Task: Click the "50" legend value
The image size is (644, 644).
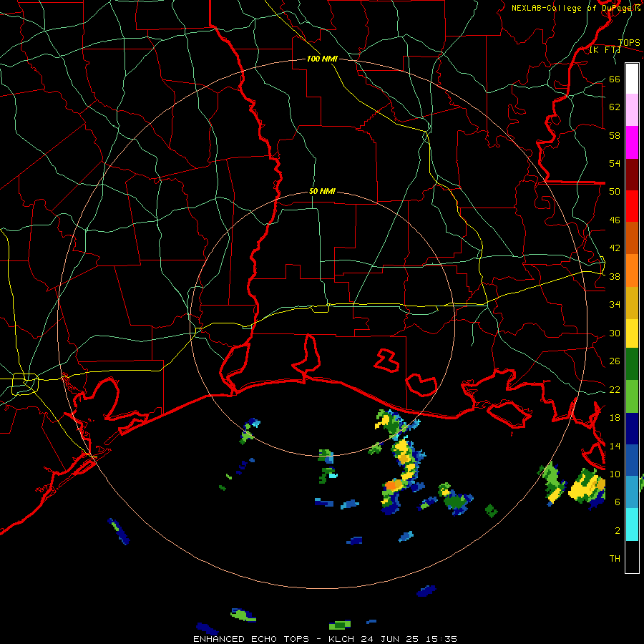Action: click(615, 191)
